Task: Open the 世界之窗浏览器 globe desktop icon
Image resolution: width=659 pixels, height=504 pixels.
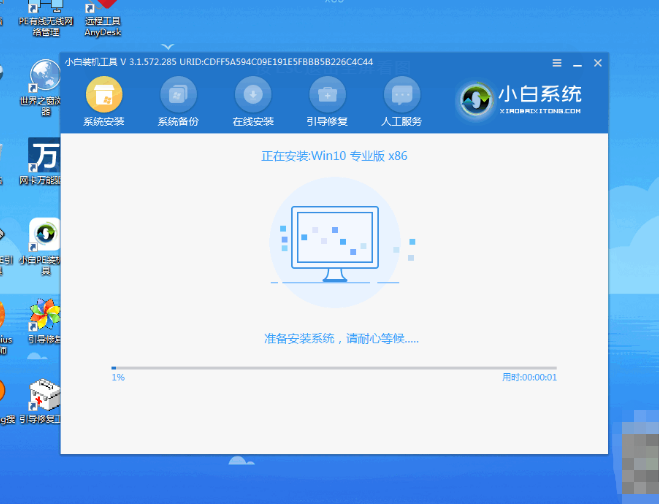Action: pyautogui.click(x=43, y=80)
